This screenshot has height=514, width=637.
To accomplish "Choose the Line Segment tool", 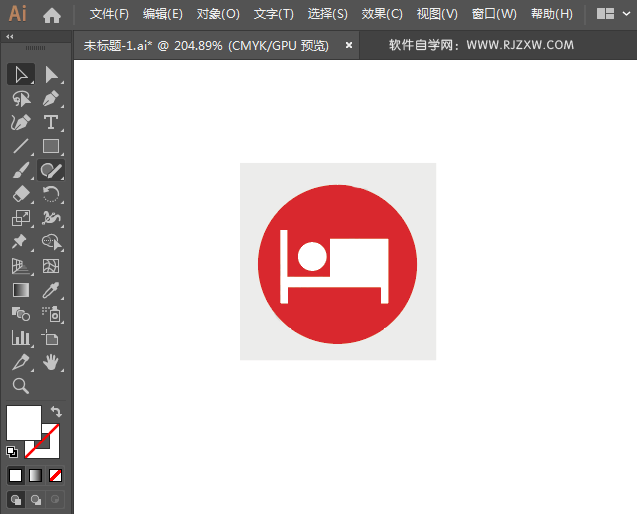I will [21, 146].
